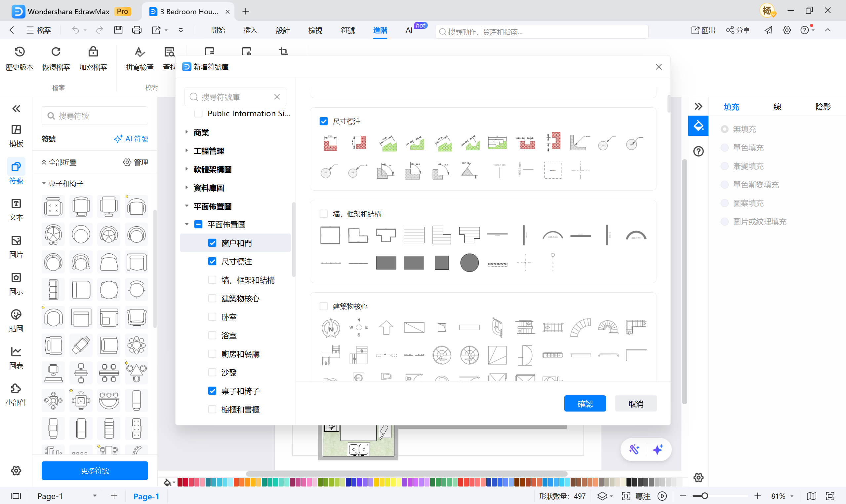Open the 模板 templates sidebar panel
Screen dimensions: 846x504
point(16,135)
